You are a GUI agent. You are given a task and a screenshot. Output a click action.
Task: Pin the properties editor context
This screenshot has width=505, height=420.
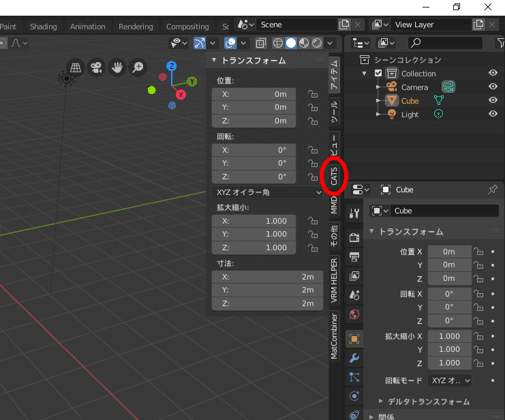[x=493, y=190]
